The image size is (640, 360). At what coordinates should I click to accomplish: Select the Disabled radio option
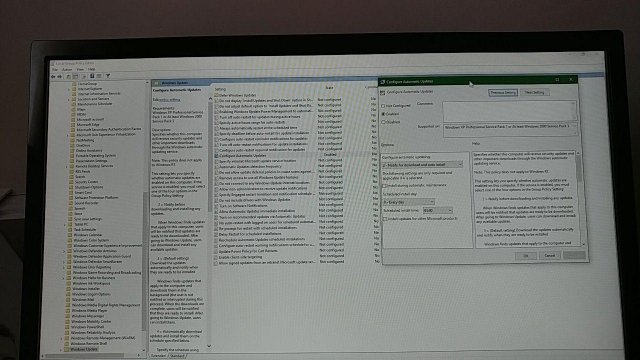tap(383, 122)
